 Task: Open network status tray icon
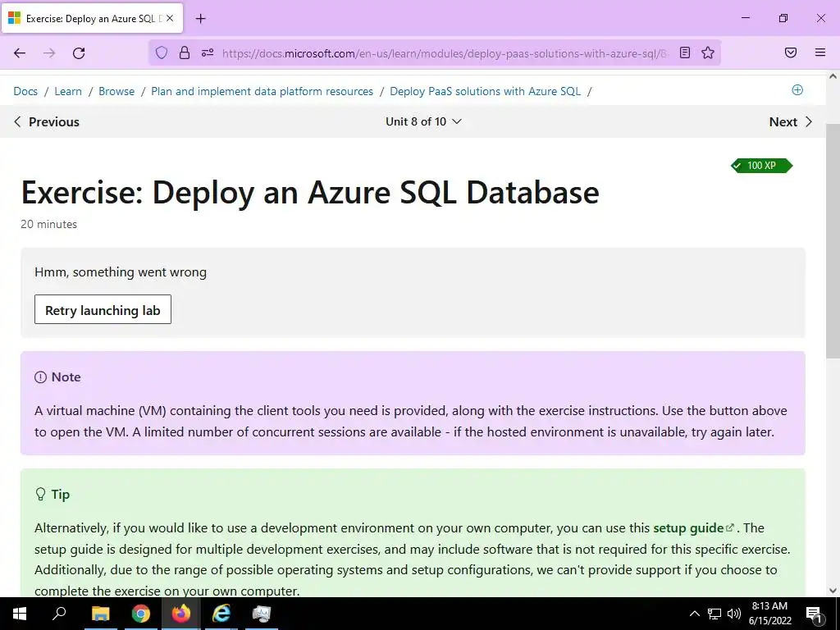click(714, 614)
